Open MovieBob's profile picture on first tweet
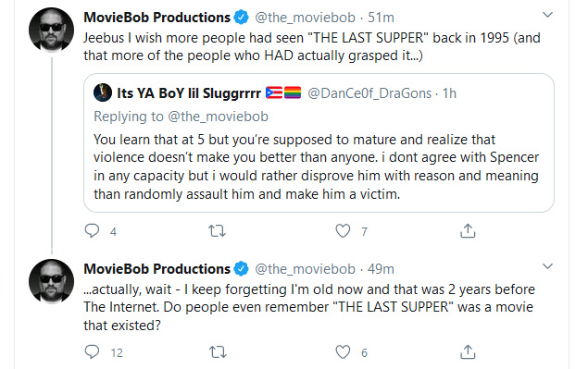Image resolution: width=588 pixels, height=369 pixels. (x=51, y=30)
